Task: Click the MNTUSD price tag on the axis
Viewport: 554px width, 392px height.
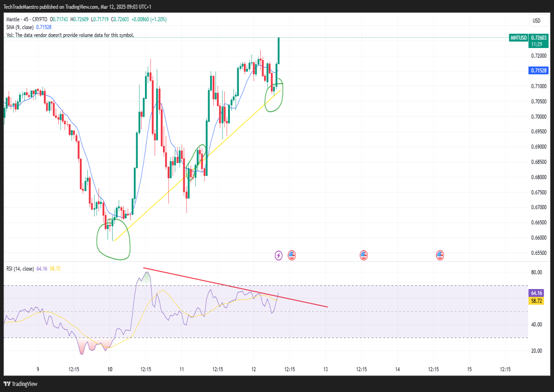Action: tap(518, 38)
